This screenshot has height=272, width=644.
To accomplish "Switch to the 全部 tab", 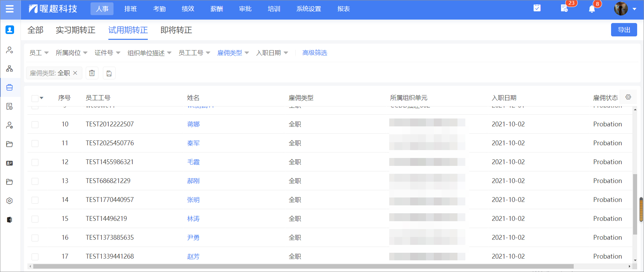I will point(35,30).
